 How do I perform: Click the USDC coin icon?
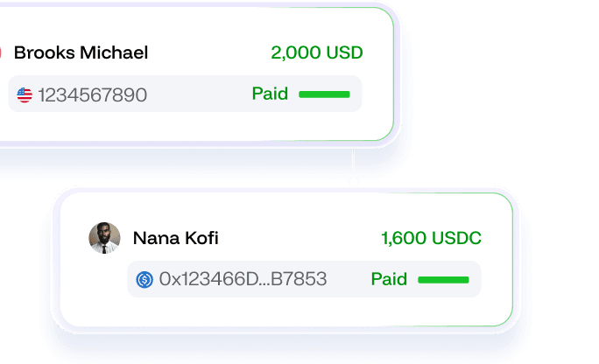click(x=144, y=280)
